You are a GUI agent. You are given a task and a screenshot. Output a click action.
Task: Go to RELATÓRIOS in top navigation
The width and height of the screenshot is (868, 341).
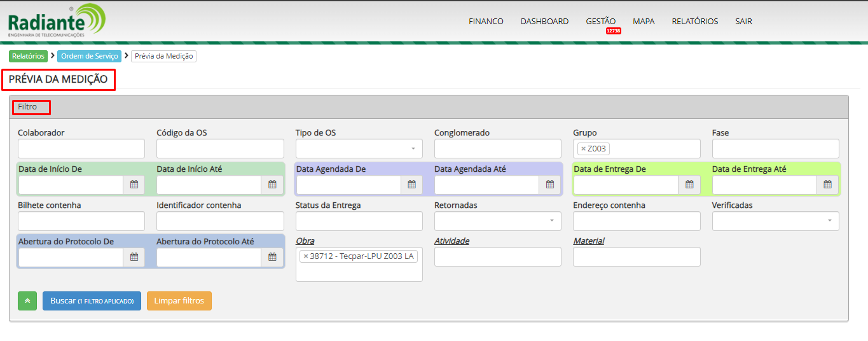tap(694, 21)
